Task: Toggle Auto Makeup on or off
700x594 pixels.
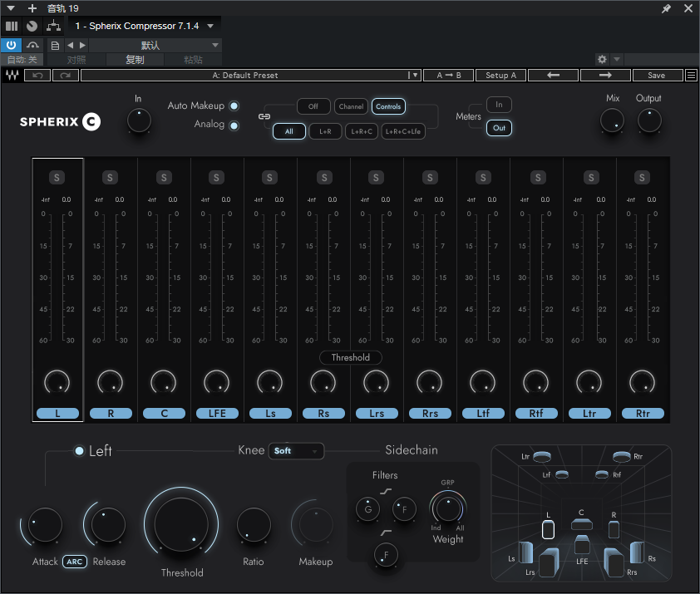Action: [x=234, y=106]
